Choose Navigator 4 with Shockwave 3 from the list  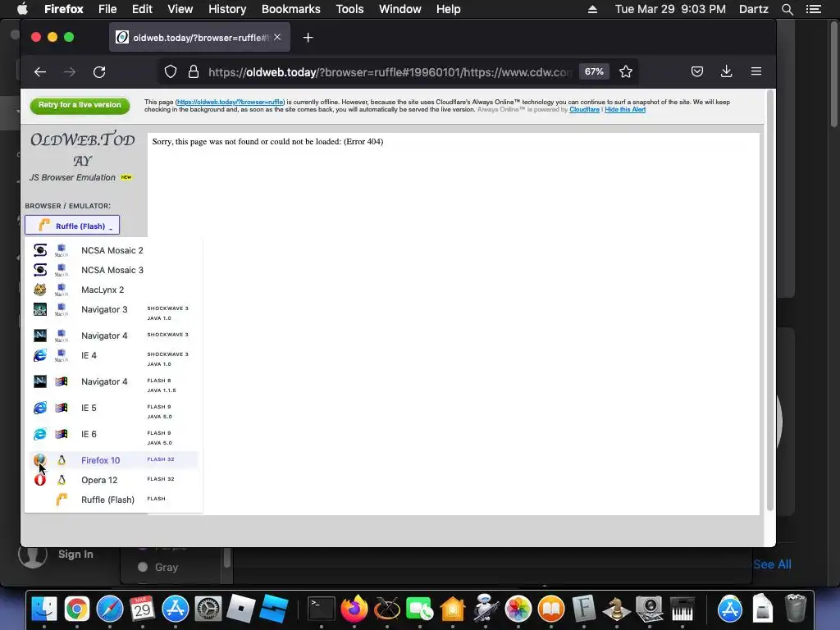tap(113, 336)
